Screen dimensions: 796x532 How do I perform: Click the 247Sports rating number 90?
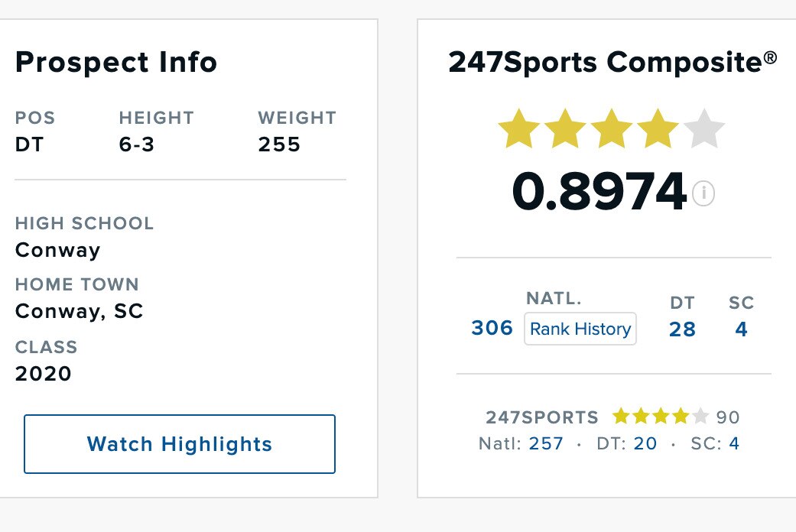[x=728, y=417]
